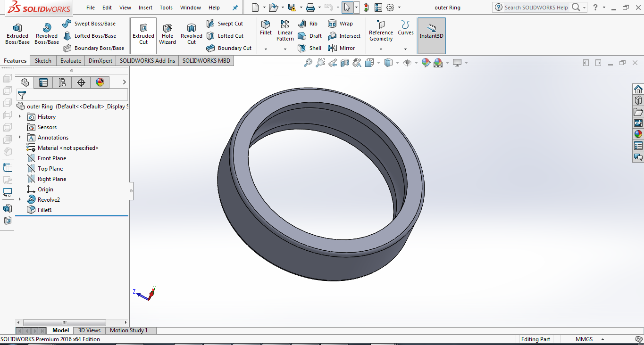
Task: Click the Revolved Cut tool
Action: pyautogui.click(x=191, y=34)
